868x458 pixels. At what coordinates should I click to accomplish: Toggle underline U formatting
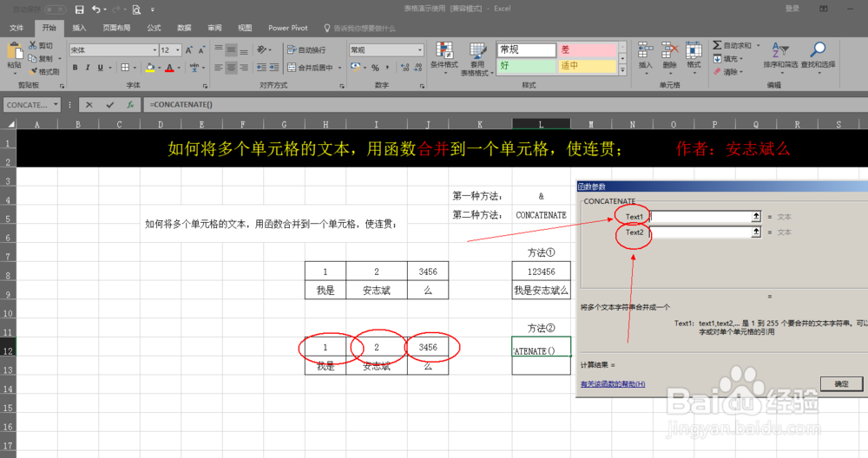pos(100,68)
